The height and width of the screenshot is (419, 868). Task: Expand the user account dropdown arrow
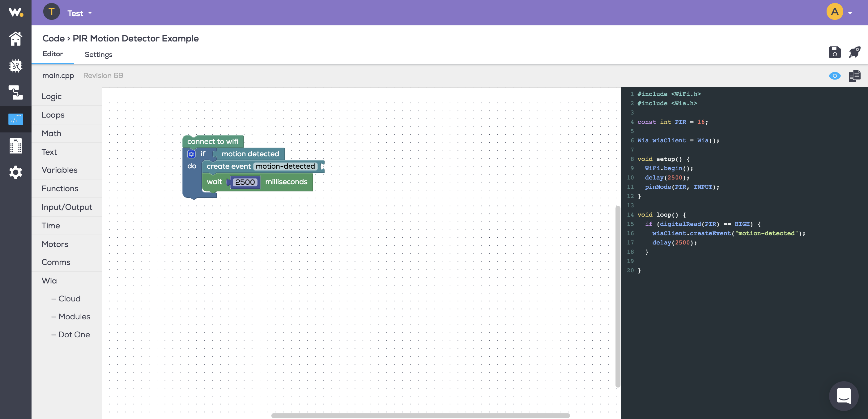(x=850, y=13)
